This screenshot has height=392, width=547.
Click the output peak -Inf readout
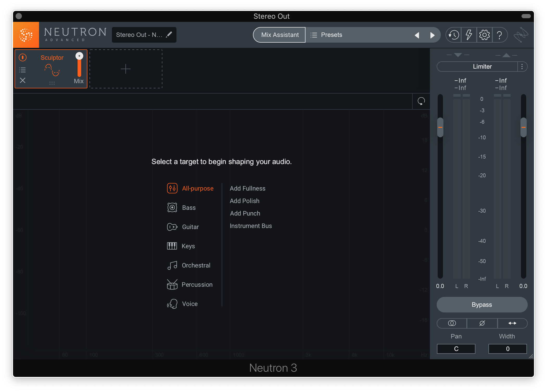(x=501, y=81)
